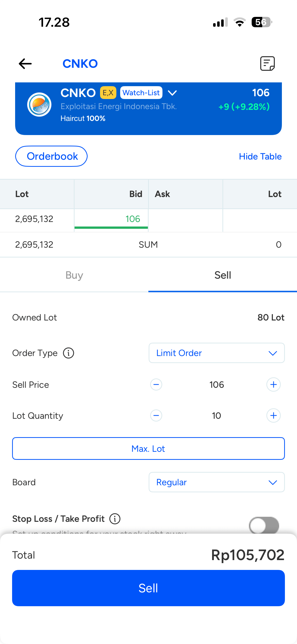Expand the Watch-List chevron
The image size is (297, 644).
172,93
